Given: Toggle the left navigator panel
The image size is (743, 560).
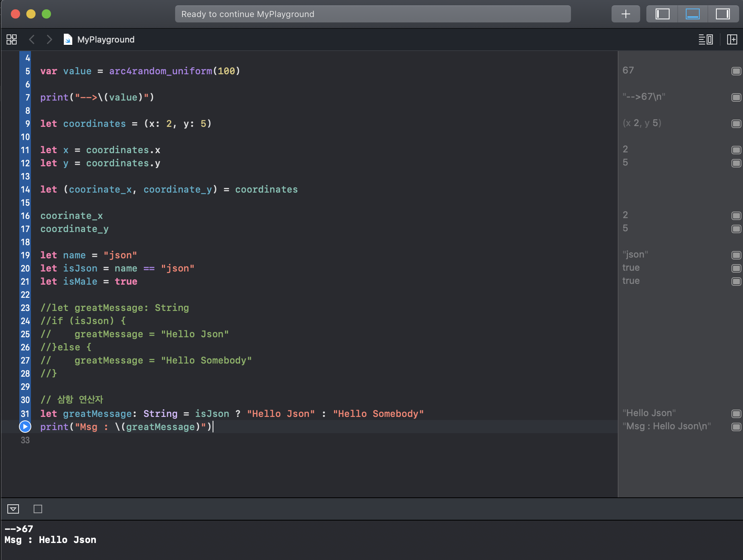Looking at the screenshot, I should (662, 14).
